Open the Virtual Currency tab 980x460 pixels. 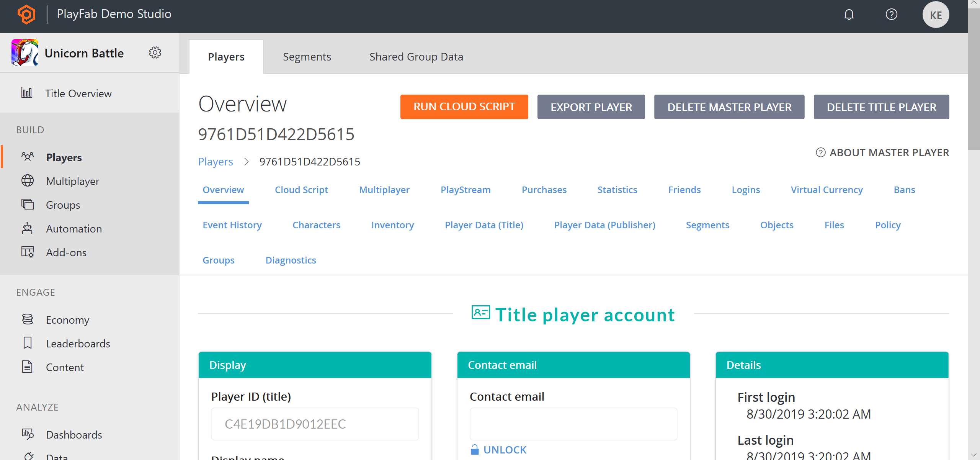click(826, 190)
